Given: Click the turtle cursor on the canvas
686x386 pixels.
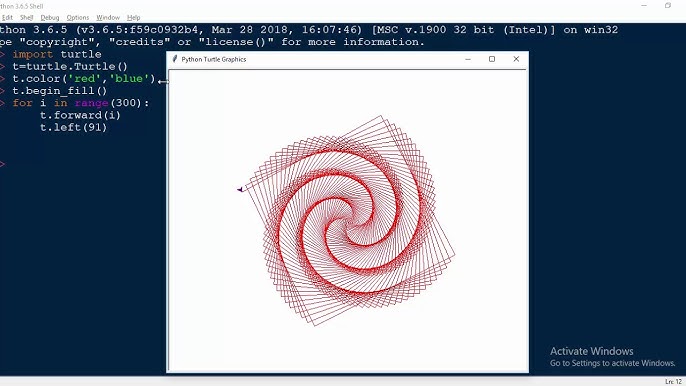Looking at the screenshot, I should 240,189.
